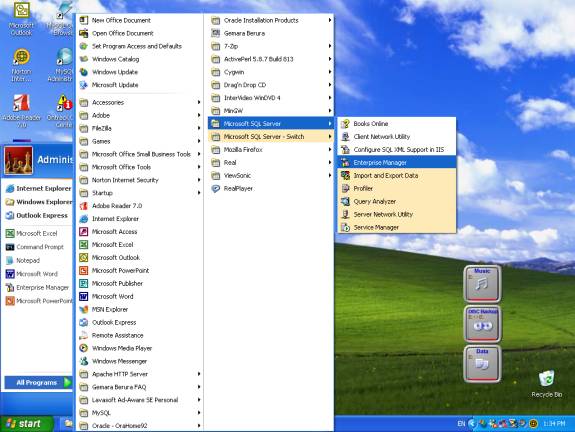
Task: Click the Microsoft Publisher icon
Action: click(84, 283)
